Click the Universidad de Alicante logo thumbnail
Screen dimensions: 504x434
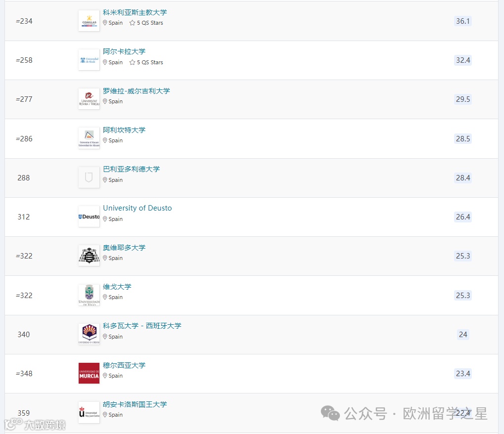pyautogui.click(x=89, y=138)
